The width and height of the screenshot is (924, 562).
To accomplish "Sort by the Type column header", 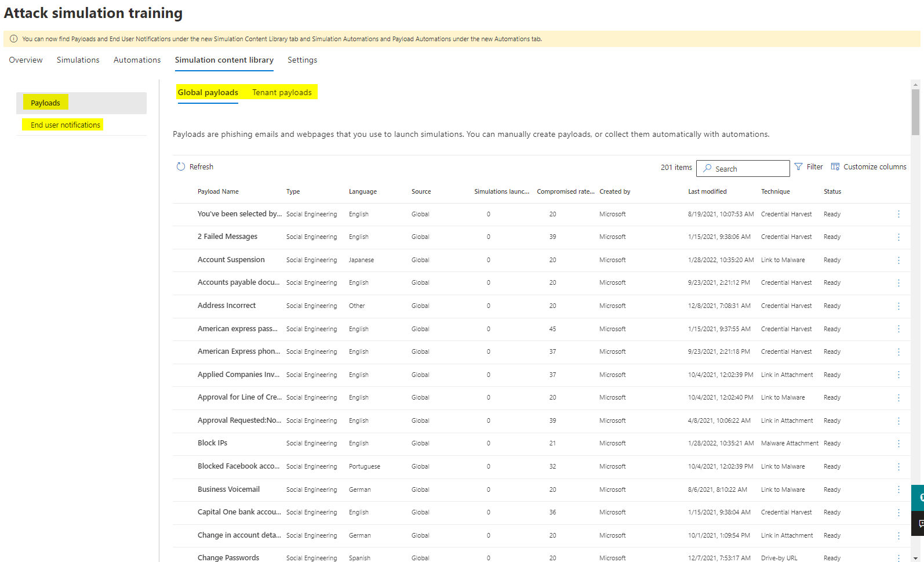I will (293, 192).
